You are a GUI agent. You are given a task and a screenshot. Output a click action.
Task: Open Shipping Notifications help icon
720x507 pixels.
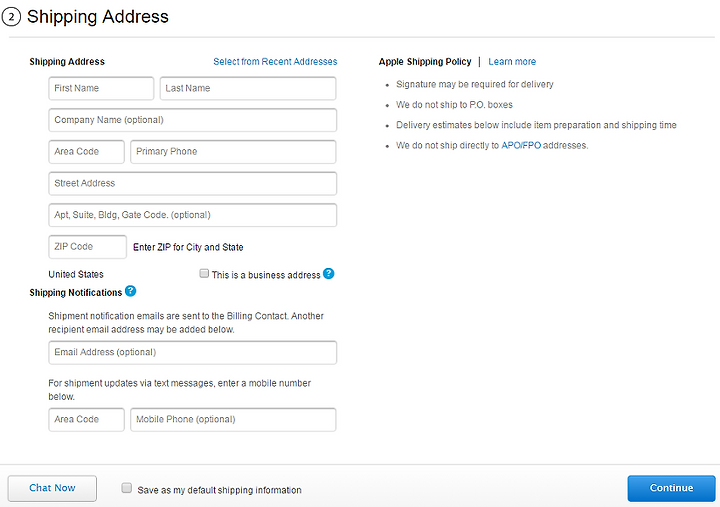130,291
